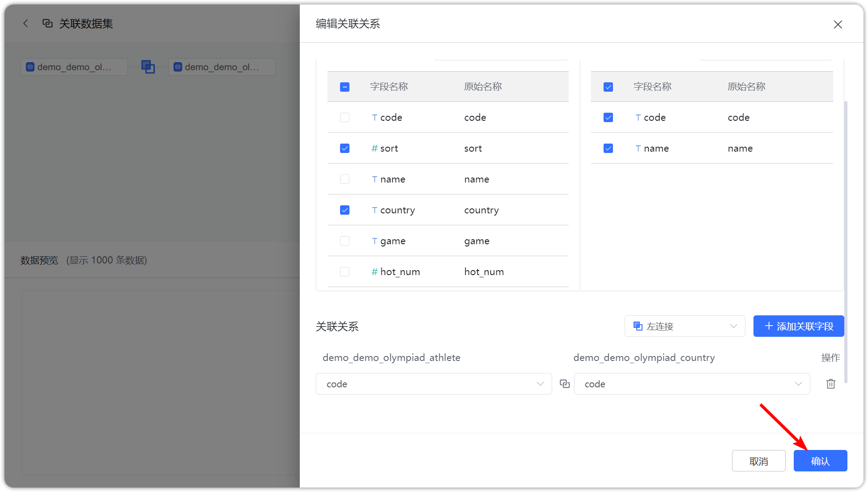The width and height of the screenshot is (868, 492).
Task: Click the left-join diagram icon in 左连接 selector
Action: [x=637, y=326]
